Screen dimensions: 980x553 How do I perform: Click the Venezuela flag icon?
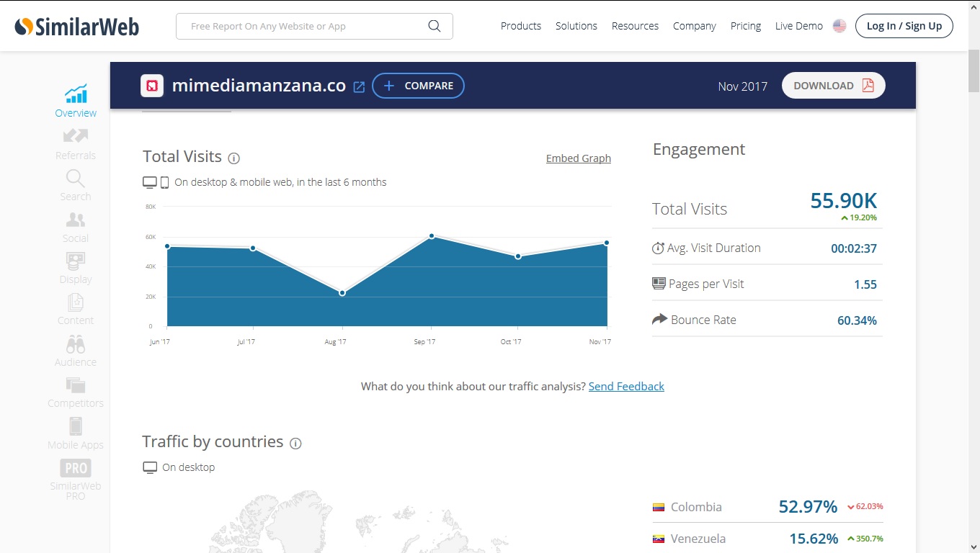click(x=658, y=539)
